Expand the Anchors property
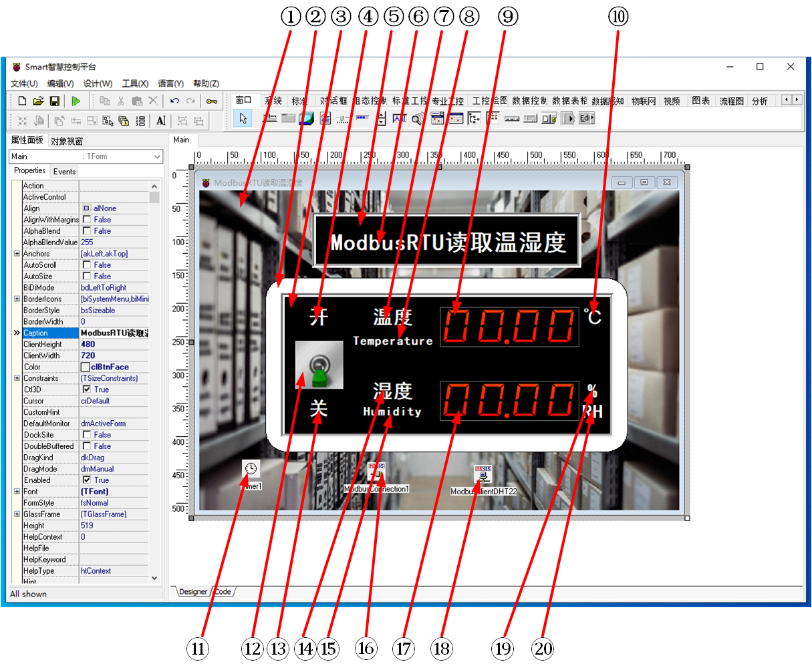 coord(17,254)
